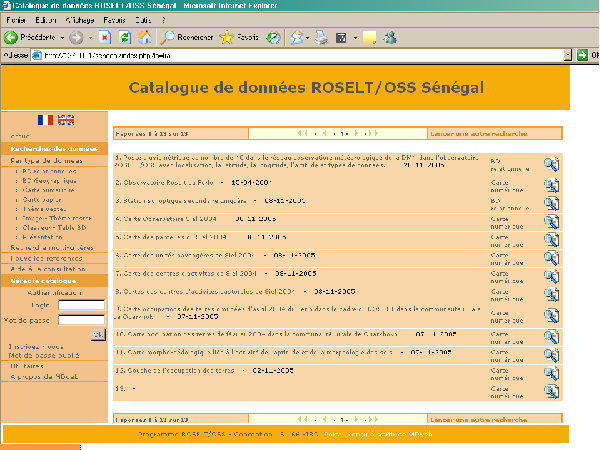Open the Mail button dropdown arrow
Image resolution: width=600 pixels, height=450 pixels.
pyautogui.click(x=307, y=38)
